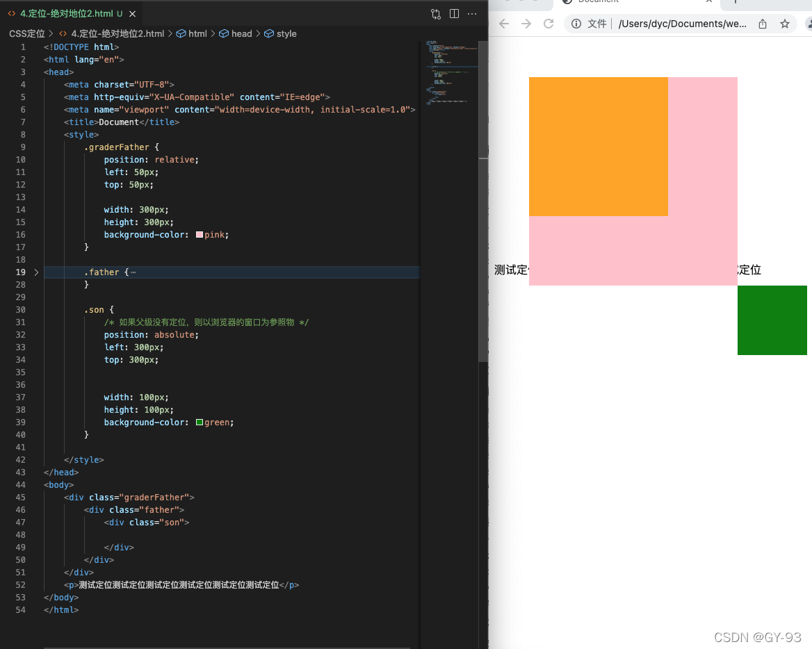Close the 4.定位-绝对地位2.html tab

(x=133, y=14)
